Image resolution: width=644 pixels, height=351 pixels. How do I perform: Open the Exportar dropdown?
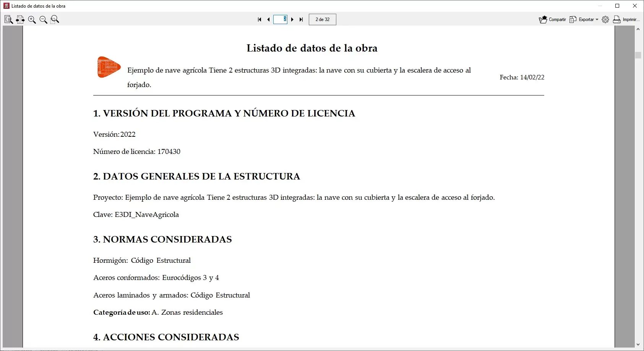584,19
